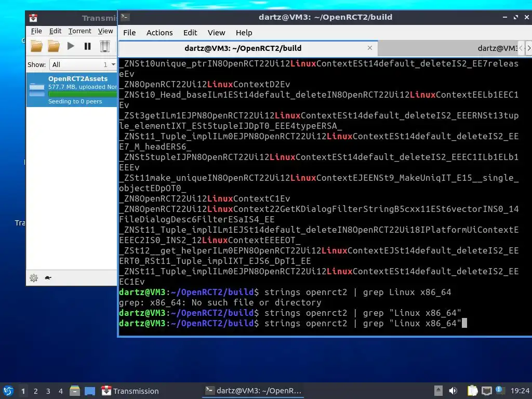Open Transmission's Torrent menu
Viewport: 532px width, 399px height.
[x=79, y=31]
